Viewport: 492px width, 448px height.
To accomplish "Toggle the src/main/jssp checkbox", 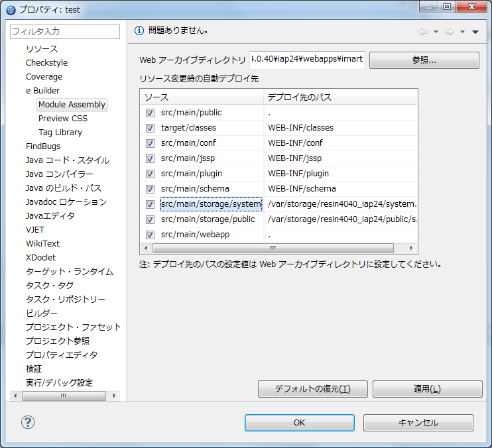I will click(x=150, y=158).
